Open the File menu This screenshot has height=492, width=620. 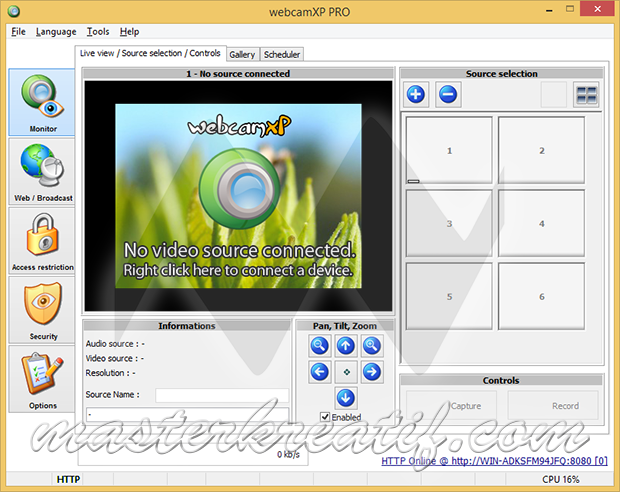(x=18, y=32)
